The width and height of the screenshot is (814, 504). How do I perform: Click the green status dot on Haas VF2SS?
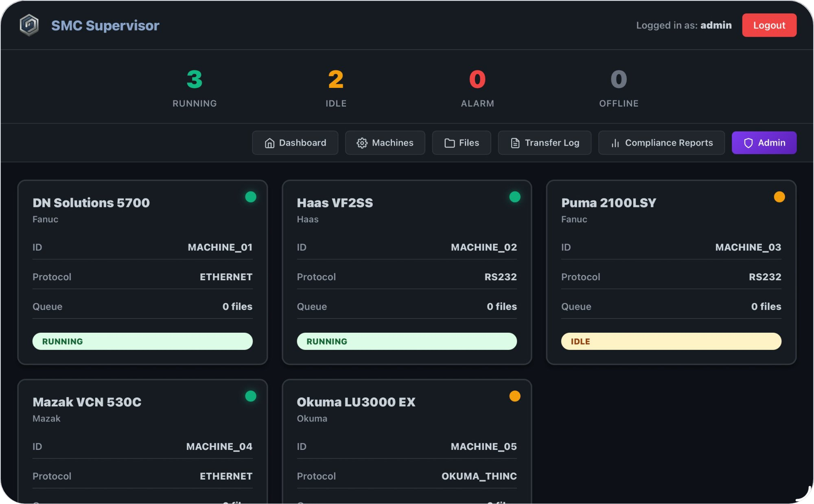point(515,197)
